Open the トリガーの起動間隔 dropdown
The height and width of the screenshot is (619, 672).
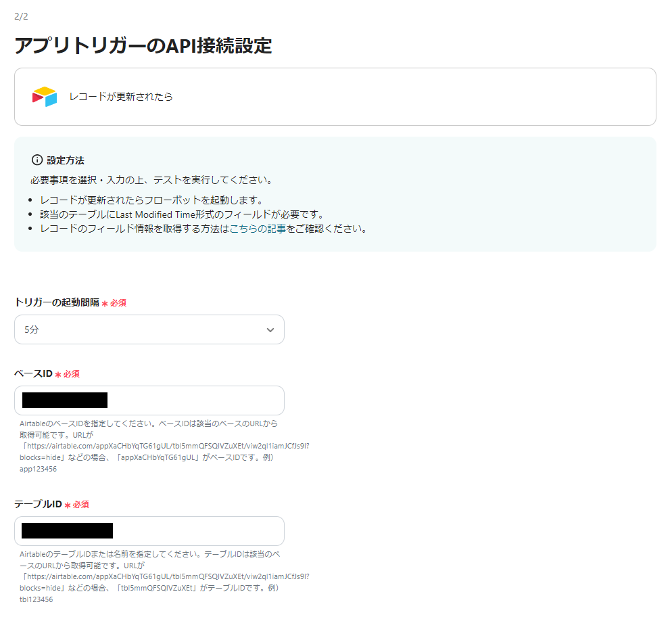pos(149,329)
